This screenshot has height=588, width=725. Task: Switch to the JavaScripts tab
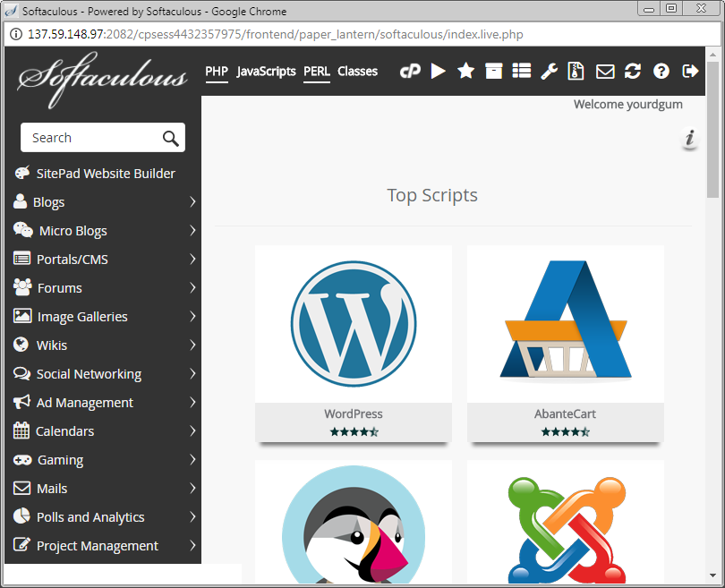pos(266,72)
